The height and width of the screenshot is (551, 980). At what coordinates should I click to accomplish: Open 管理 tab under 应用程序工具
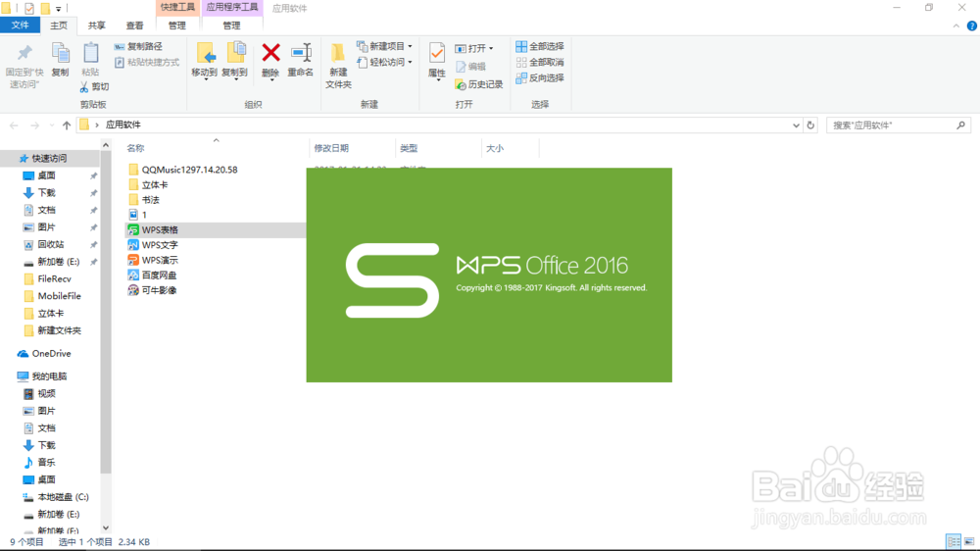coord(231,25)
